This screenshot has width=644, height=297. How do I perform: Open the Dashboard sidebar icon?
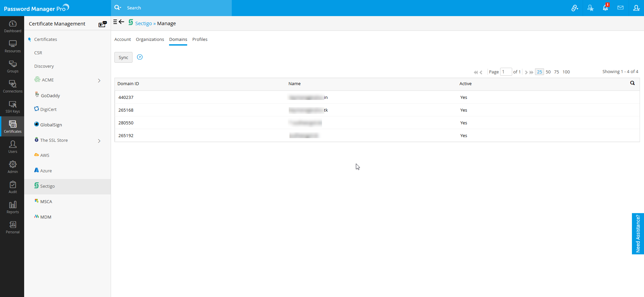(12, 26)
